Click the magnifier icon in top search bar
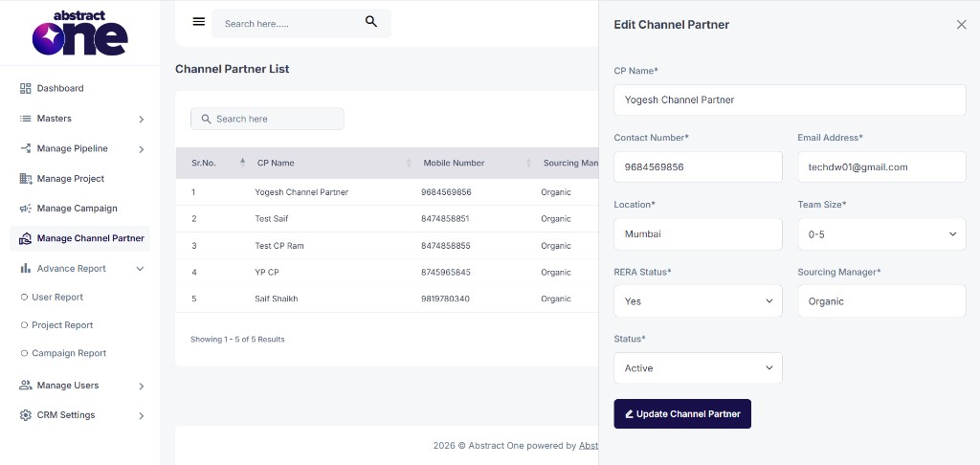Viewport: 980px width, 465px height. [x=371, y=22]
